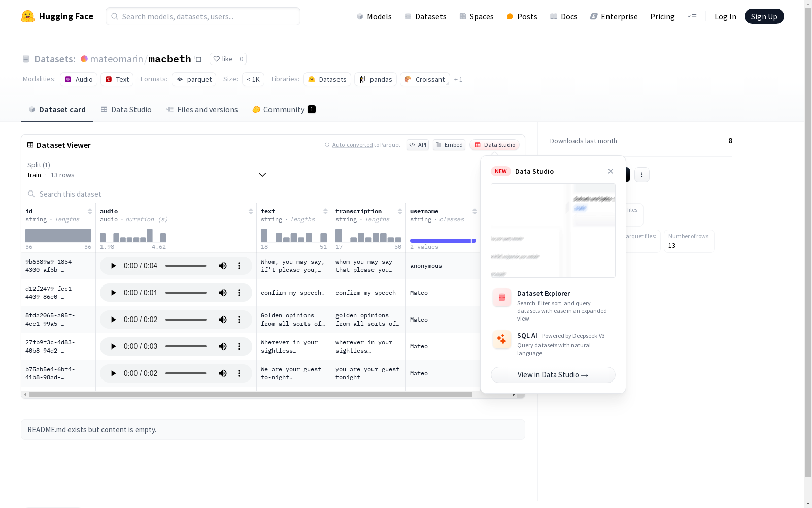Seek in the 0:04 audio progress bar
This screenshot has height=508, width=812.
point(186,266)
